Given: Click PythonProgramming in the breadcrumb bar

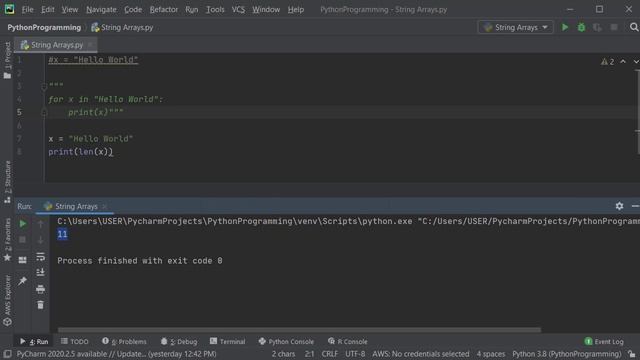Looking at the screenshot, I should [44, 27].
